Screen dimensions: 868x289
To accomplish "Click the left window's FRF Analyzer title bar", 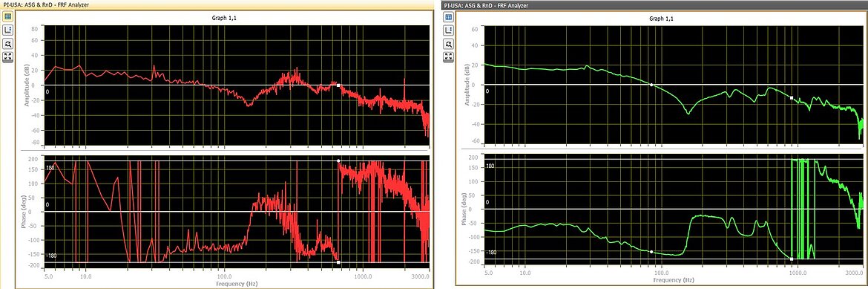I will 217,5.
